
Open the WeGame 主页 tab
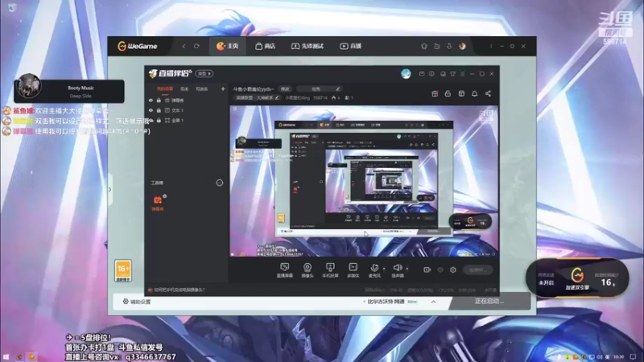point(227,46)
